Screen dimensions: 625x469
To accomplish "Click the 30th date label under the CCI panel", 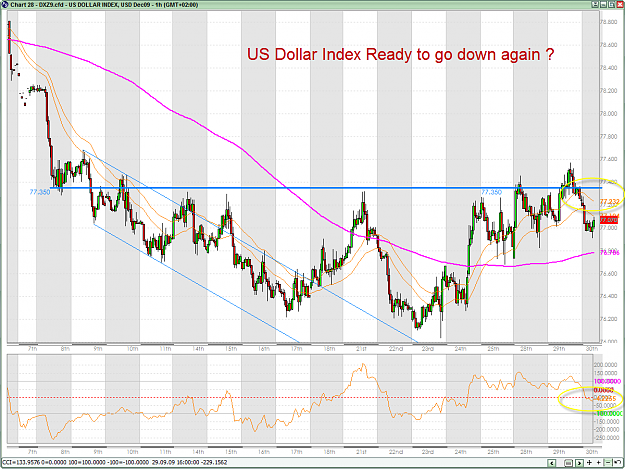I will (x=592, y=451).
